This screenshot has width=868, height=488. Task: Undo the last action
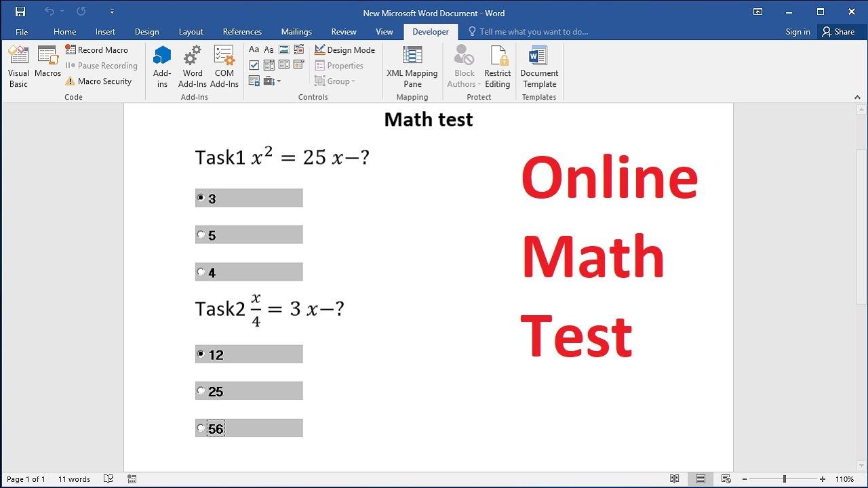(49, 12)
